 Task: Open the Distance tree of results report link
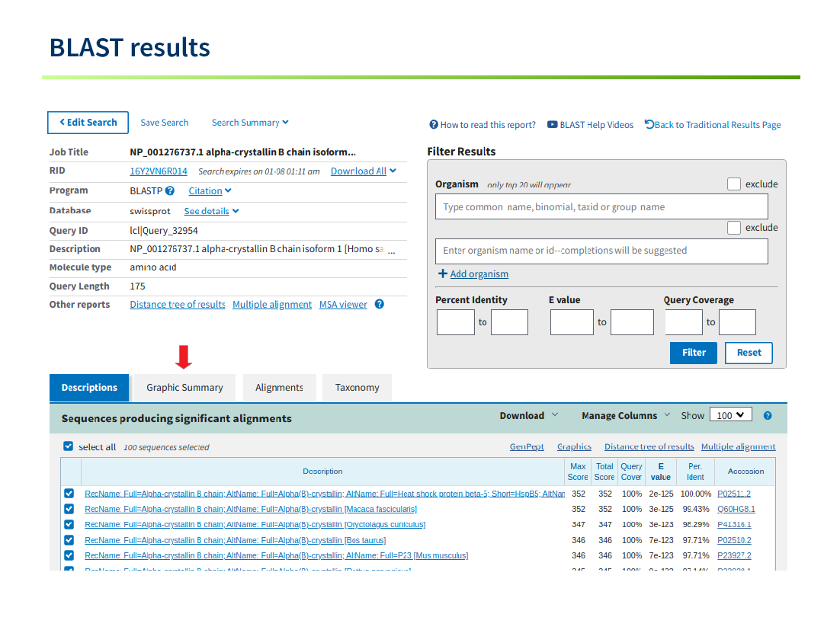tap(178, 305)
